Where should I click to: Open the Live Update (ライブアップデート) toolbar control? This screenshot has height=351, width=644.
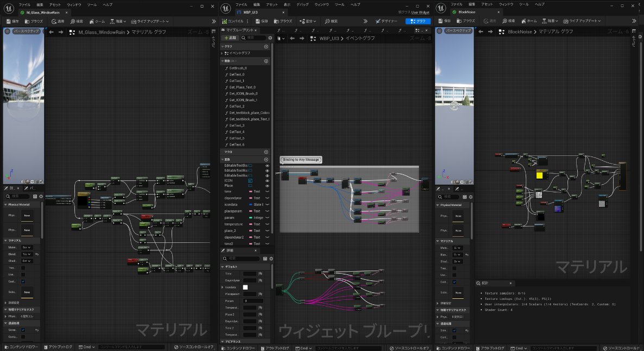(150, 22)
